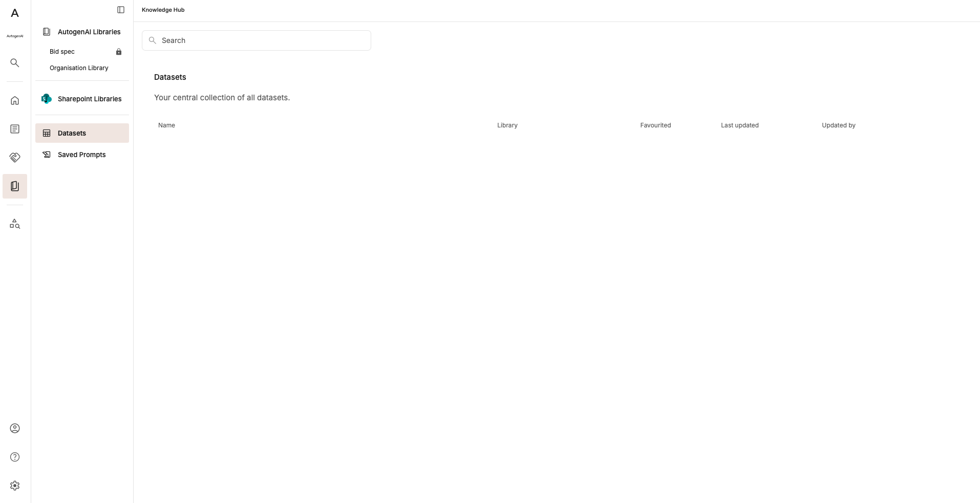Open help via the question mark icon

tap(15, 457)
